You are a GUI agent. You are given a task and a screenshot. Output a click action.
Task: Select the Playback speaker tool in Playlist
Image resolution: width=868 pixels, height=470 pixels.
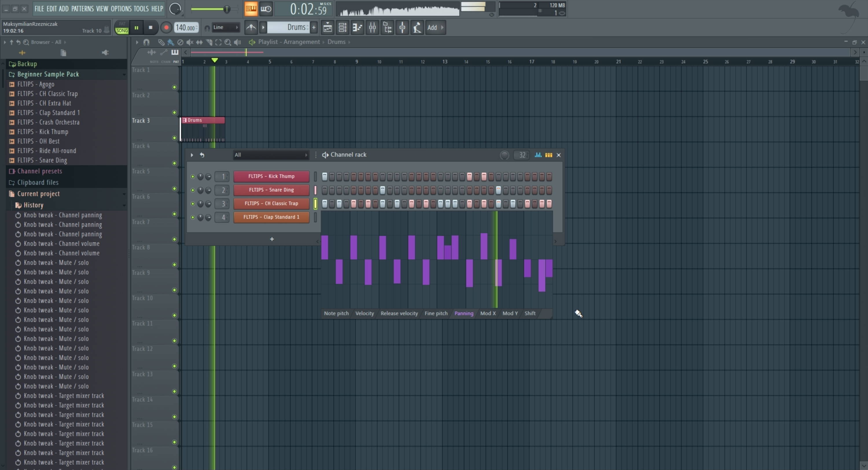(x=238, y=42)
